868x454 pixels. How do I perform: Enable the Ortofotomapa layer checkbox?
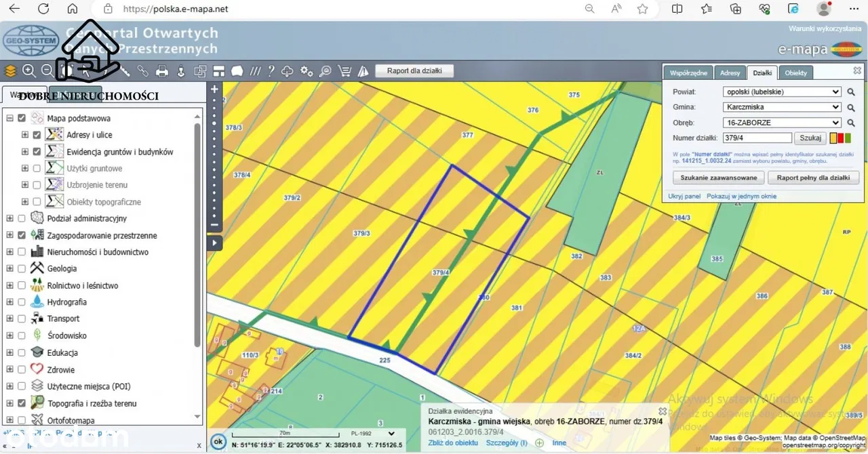pos(22,420)
